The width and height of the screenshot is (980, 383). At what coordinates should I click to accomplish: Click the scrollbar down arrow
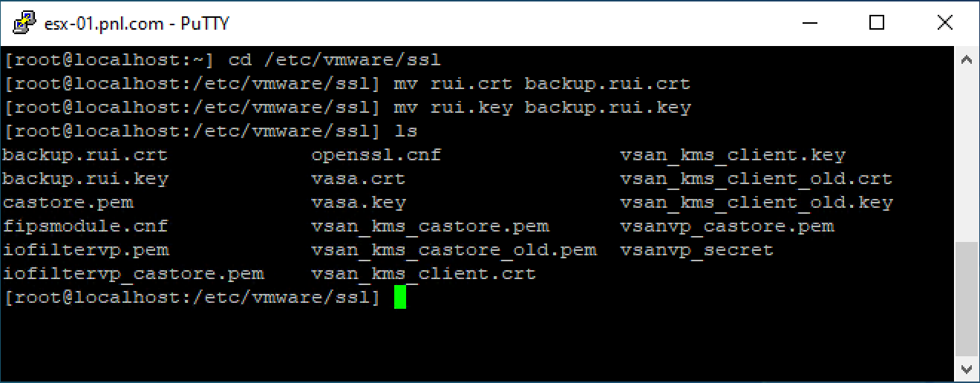click(967, 368)
